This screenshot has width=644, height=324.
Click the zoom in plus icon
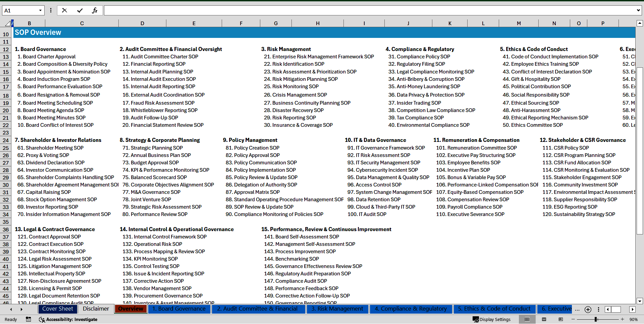click(623, 319)
